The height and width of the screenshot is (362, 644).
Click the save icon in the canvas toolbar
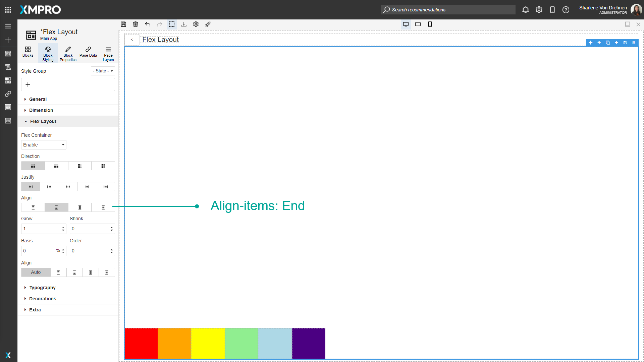coord(123,24)
